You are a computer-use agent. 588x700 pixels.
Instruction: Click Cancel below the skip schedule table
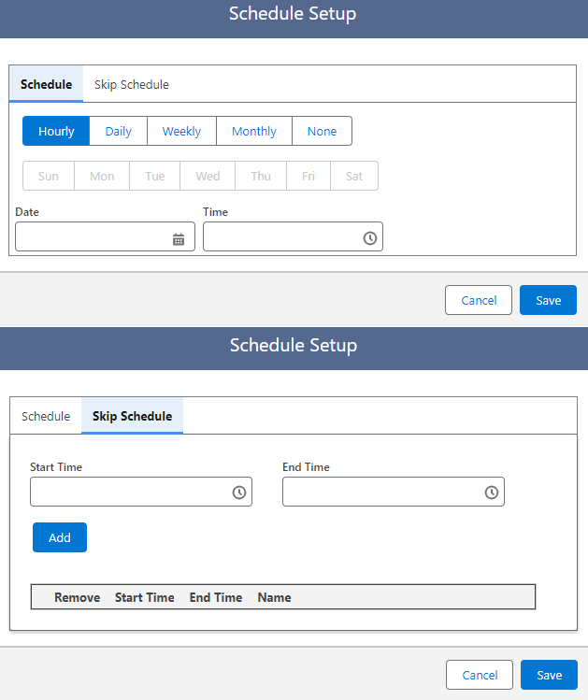[x=480, y=675]
